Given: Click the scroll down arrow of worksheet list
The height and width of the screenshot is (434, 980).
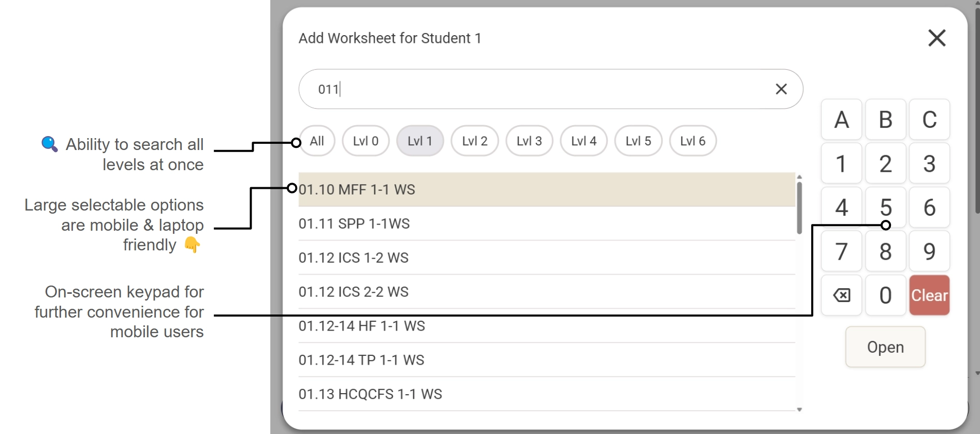Looking at the screenshot, I should (x=799, y=410).
